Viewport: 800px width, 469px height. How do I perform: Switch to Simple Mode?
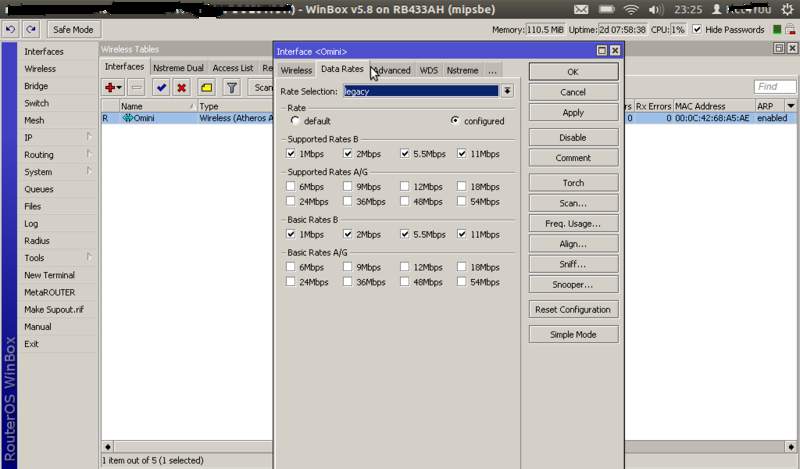[x=573, y=334]
